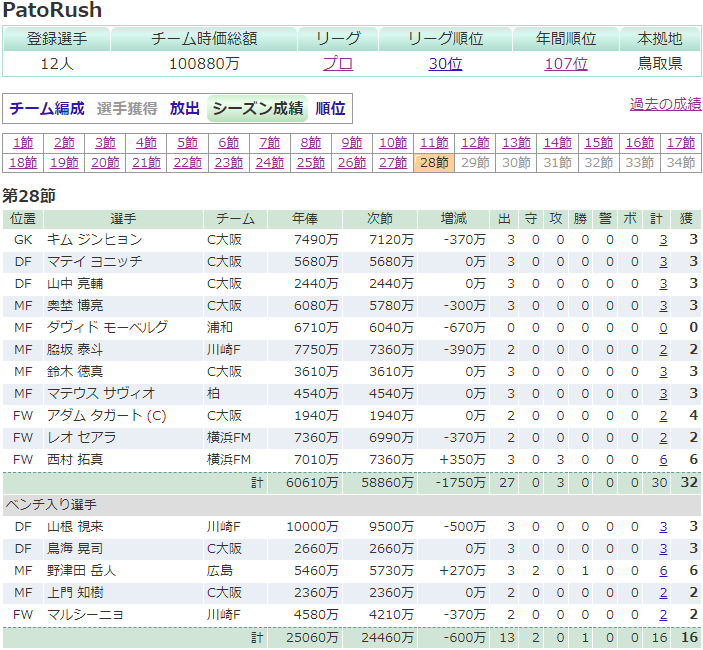
Task: Click the 次節 column header
Action: tap(380, 219)
